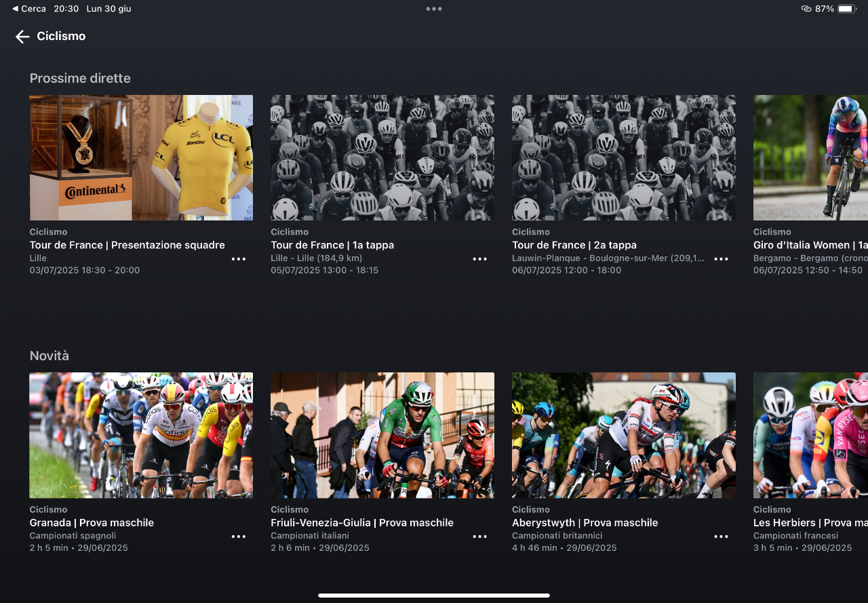Viewport: 868px width, 603px height.
Task: Select title Tour de France | 2a tappa
Action: 574,245
